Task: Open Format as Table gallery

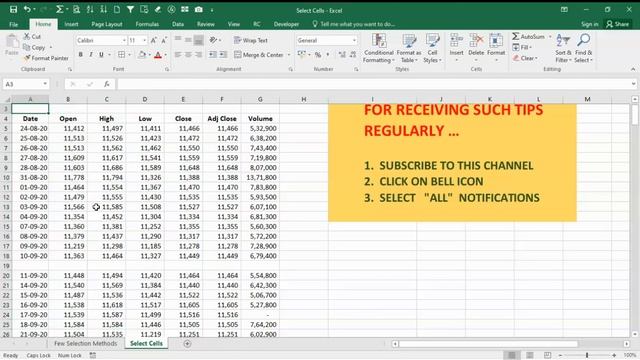Action: tap(409, 48)
